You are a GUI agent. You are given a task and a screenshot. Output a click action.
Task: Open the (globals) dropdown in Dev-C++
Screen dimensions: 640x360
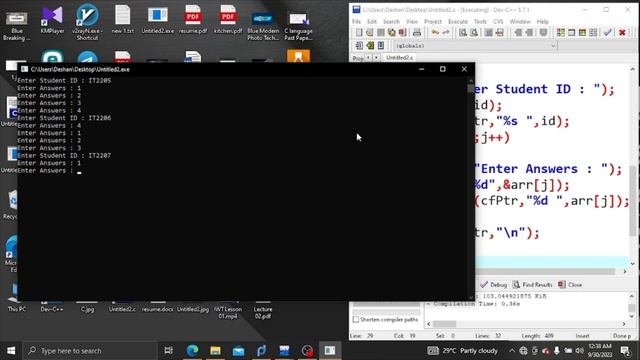[475, 46]
